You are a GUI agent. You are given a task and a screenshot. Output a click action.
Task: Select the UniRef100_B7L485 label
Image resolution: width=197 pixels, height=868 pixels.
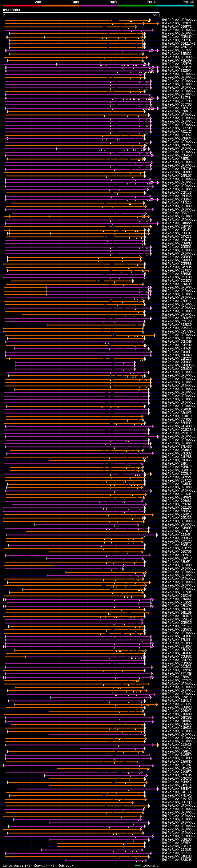[177, 446]
